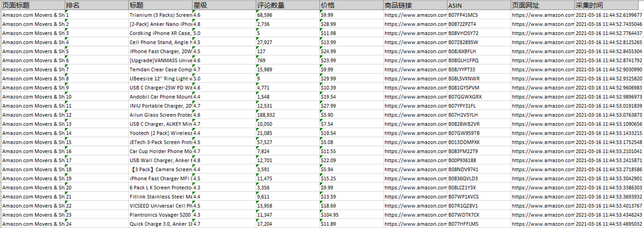The height and width of the screenshot is (228, 644).
Task: Select title cell 'Cordking iPhone XR Case'
Action: [160, 33]
